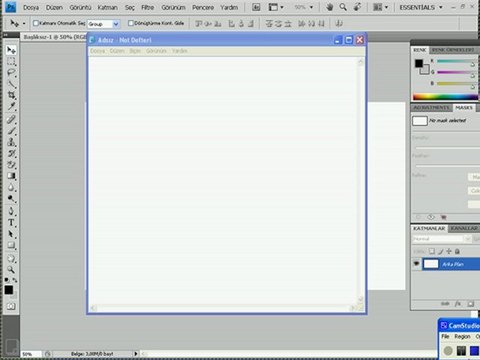The image size is (480, 360).
Task: Open the Region menu in CamStudio
Action: pyautogui.click(x=462, y=337)
